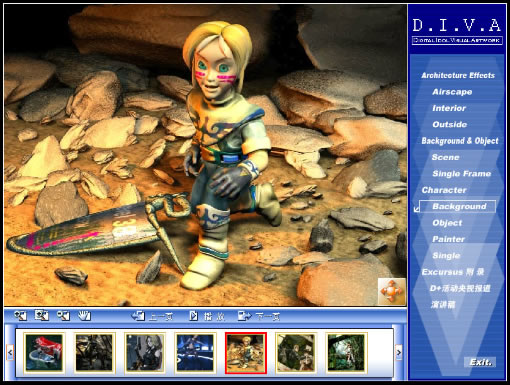Select the green jungle scene thumbnail

(x=346, y=353)
